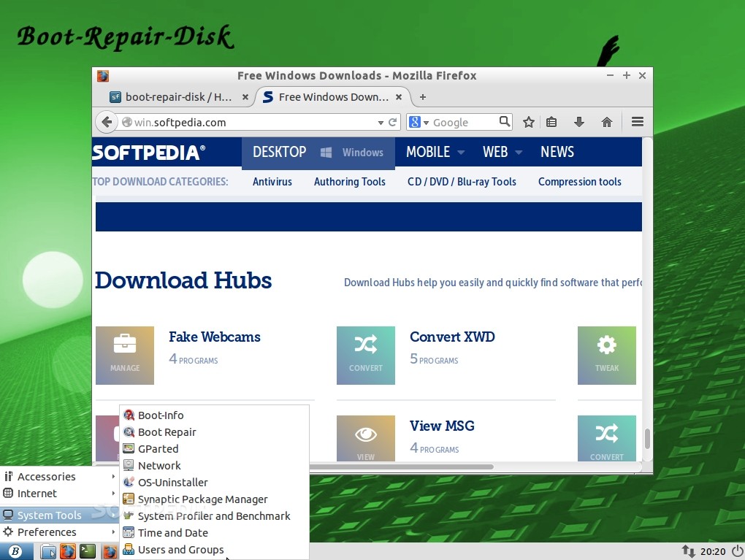Click the CONVERT tile right of View MSG
The width and height of the screenshot is (745, 560).
click(607, 438)
